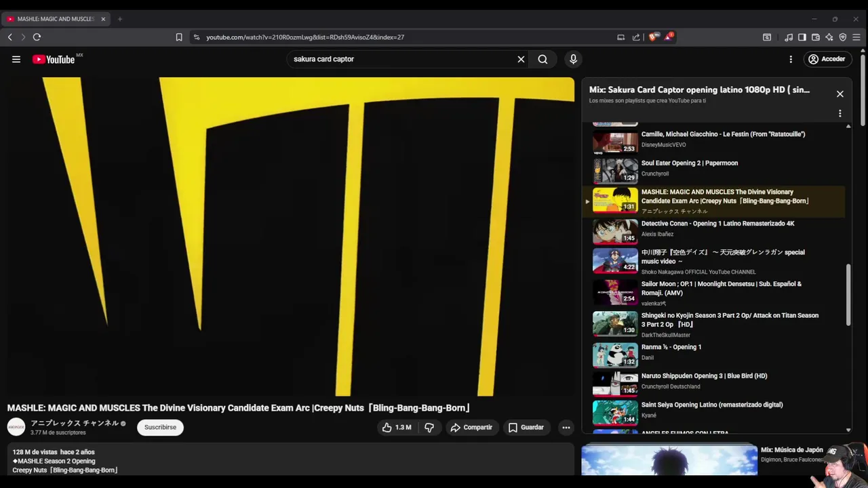Select Soul Eater Opening 2 Papermoon thumbnail
The width and height of the screenshot is (868, 488).
coord(615,171)
